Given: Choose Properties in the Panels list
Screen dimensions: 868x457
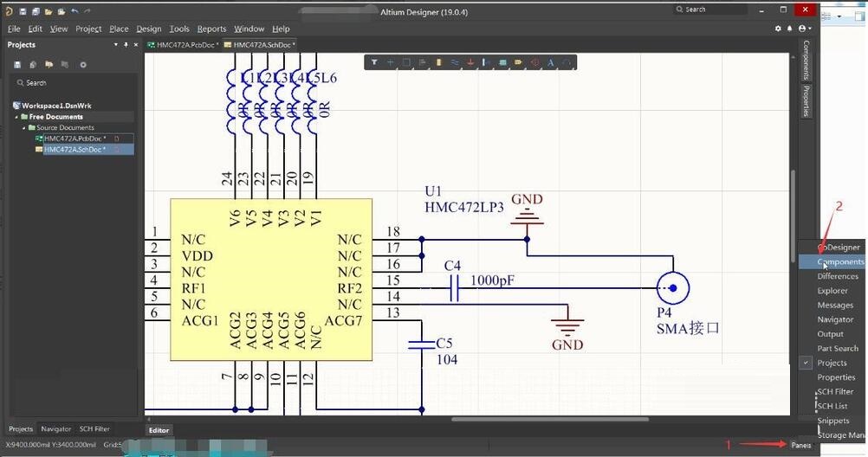Looking at the screenshot, I should [x=832, y=377].
